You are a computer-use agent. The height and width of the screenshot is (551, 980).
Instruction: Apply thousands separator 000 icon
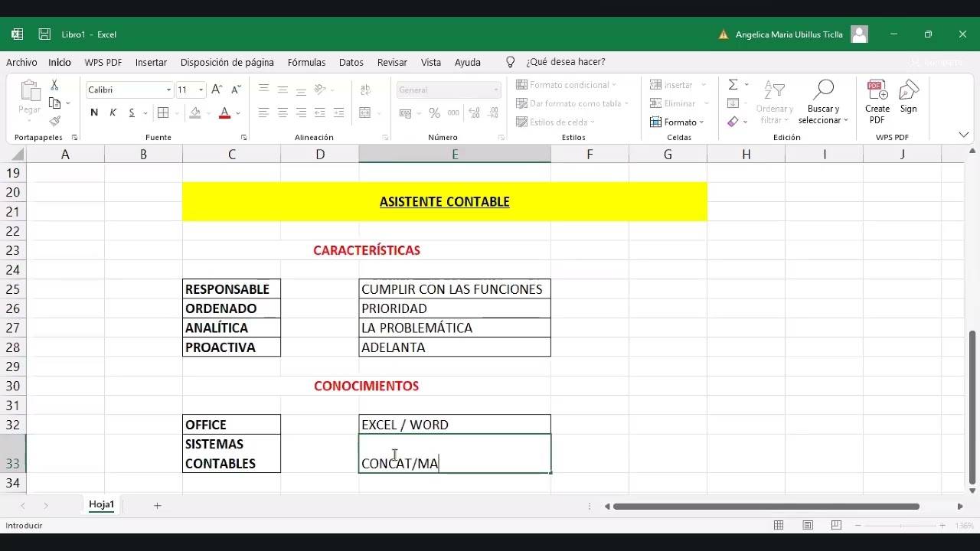click(x=453, y=112)
